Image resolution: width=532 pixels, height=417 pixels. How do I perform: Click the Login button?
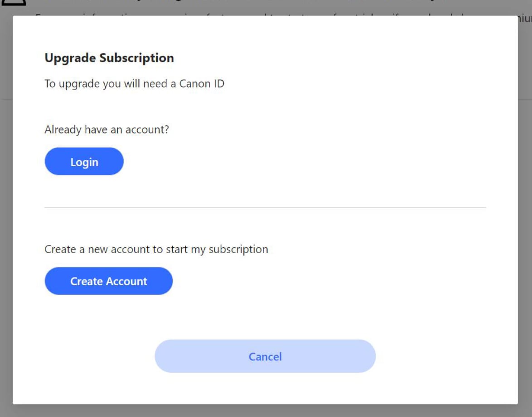point(84,162)
